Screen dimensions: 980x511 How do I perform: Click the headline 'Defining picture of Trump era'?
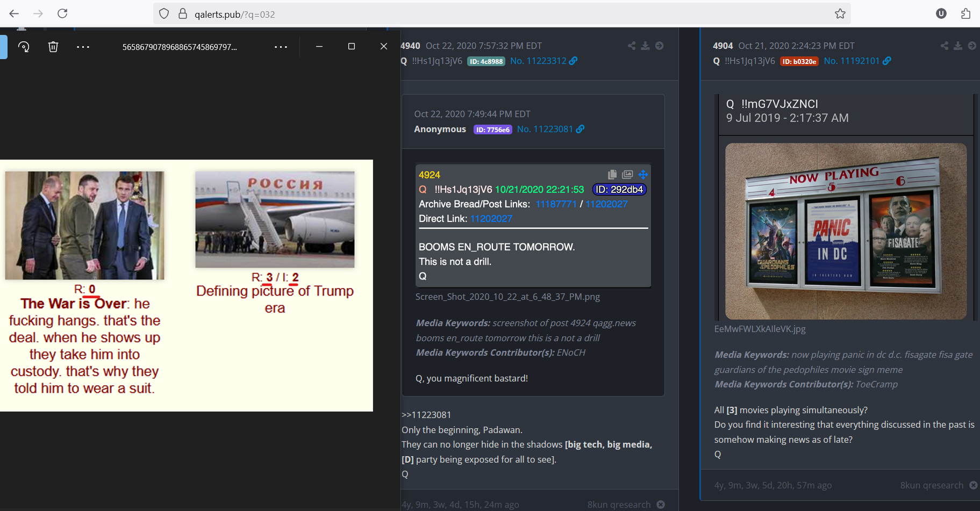point(275,299)
